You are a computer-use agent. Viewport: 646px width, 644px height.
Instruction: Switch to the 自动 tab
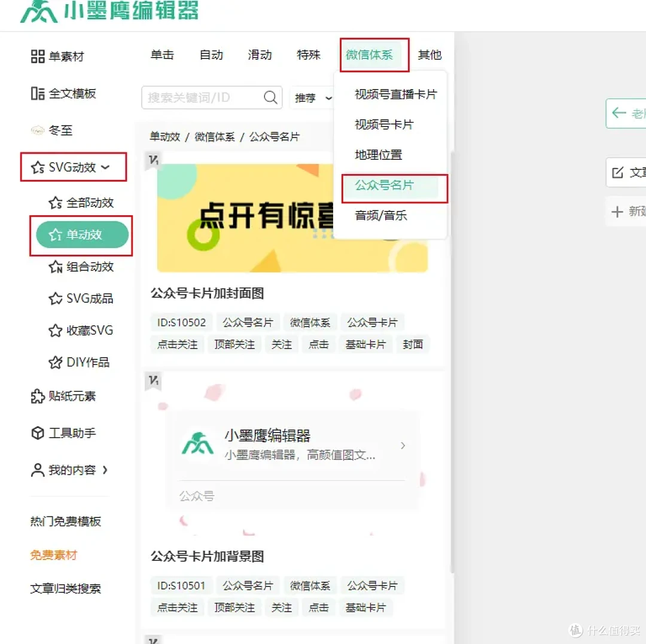[x=211, y=55]
